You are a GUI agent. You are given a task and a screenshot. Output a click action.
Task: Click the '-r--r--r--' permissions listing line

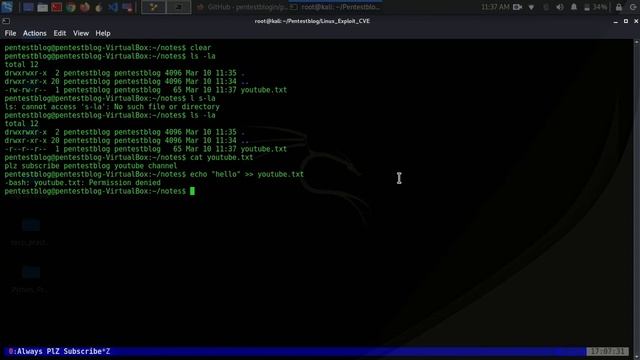coord(146,149)
